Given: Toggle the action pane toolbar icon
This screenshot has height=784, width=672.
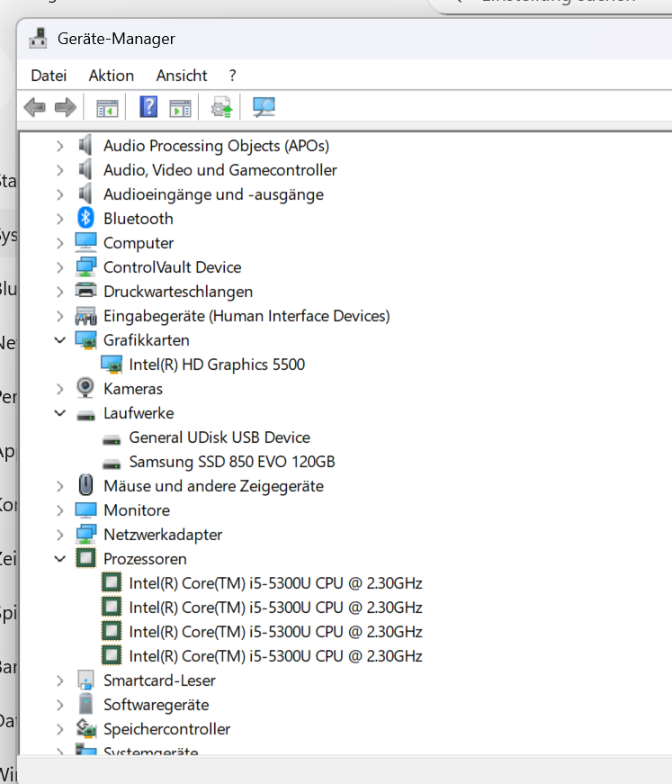Looking at the screenshot, I should click(x=180, y=107).
